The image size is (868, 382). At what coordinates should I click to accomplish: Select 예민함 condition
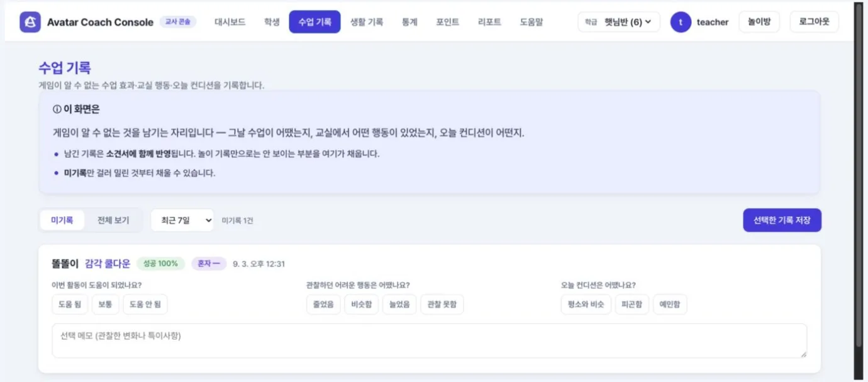(x=670, y=304)
